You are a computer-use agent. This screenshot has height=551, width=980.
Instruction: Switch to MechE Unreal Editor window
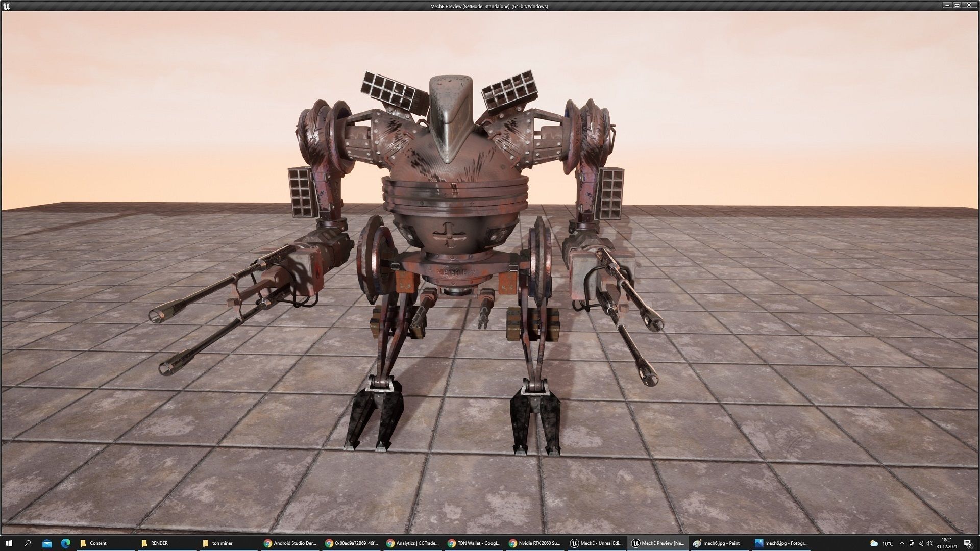coord(597,543)
